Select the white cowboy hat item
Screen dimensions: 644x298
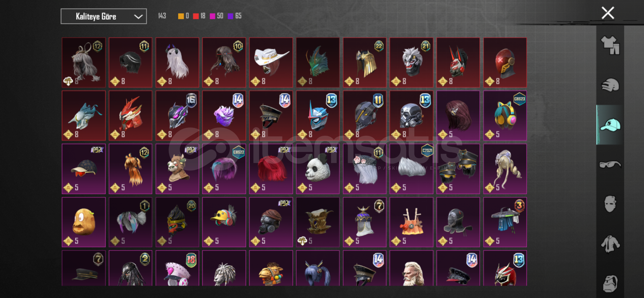271,62
